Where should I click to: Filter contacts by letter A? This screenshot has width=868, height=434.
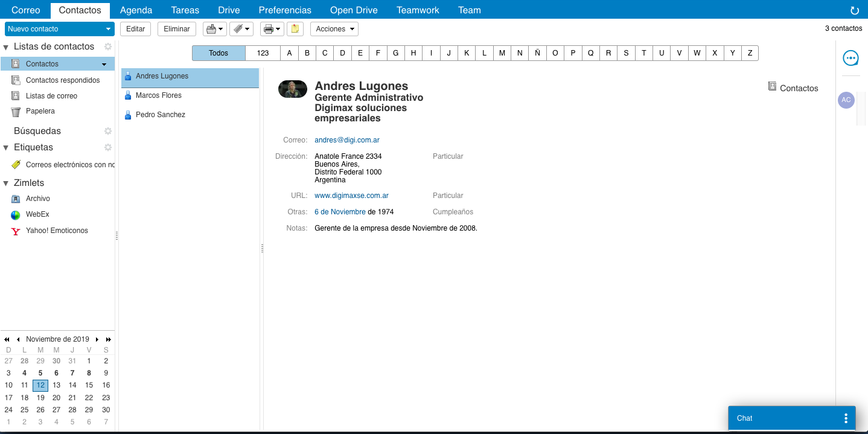[x=289, y=53]
